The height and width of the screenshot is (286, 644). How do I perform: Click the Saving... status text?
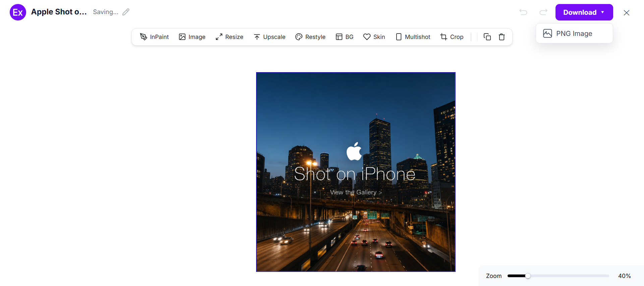[106, 12]
